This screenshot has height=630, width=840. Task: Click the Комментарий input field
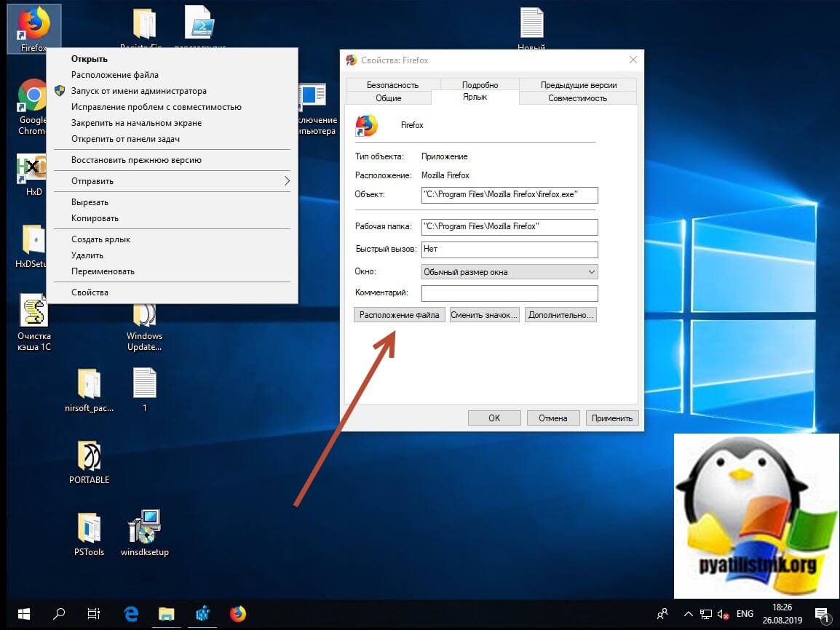click(x=510, y=293)
